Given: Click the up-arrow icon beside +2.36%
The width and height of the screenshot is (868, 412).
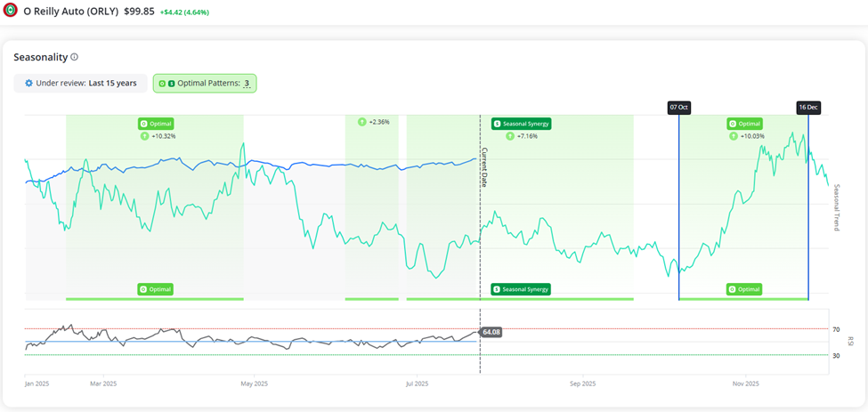Looking at the screenshot, I should pyautogui.click(x=361, y=122).
